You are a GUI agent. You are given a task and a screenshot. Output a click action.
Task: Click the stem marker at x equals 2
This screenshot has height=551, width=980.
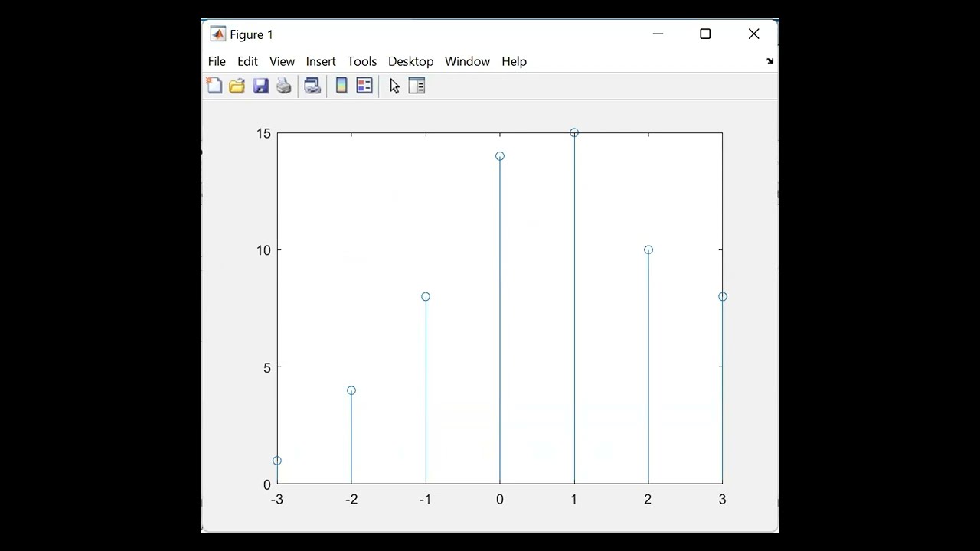(648, 249)
